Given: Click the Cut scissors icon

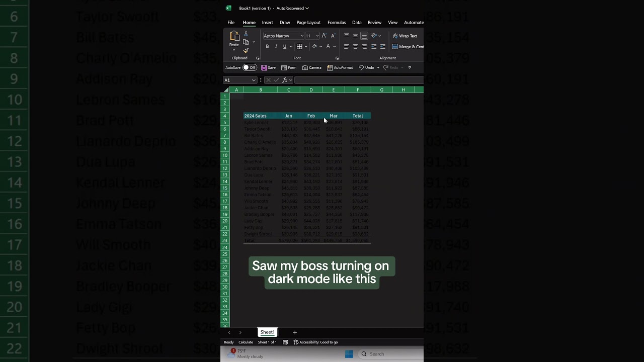Looking at the screenshot, I should point(246,33).
